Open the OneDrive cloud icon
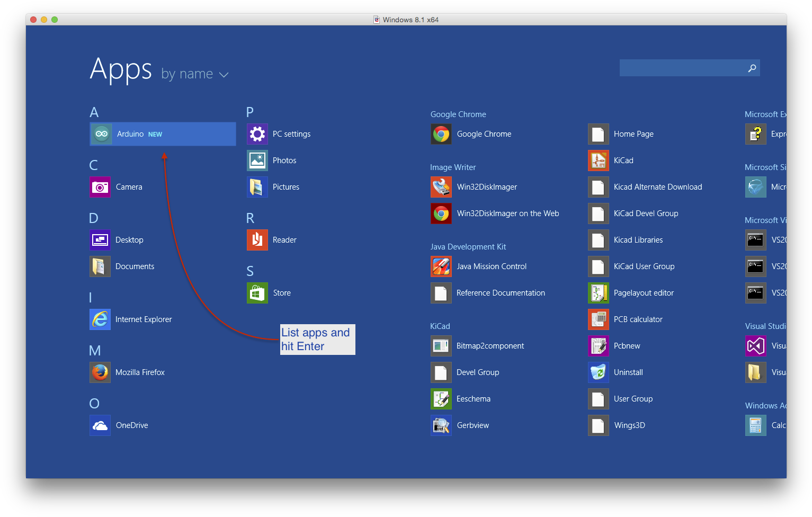Screen dimensions: 812x517 coord(100,425)
